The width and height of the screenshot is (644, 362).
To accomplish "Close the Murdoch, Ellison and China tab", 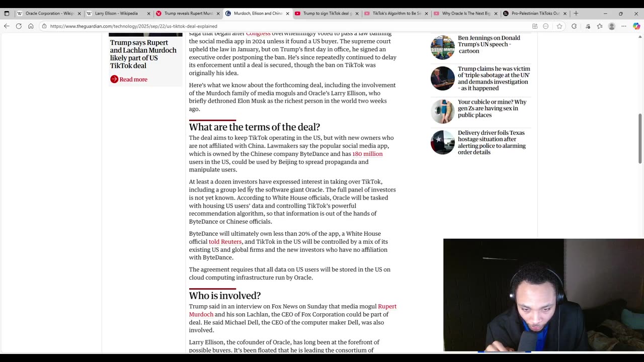I will pyautogui.click(x=287, y=14).
